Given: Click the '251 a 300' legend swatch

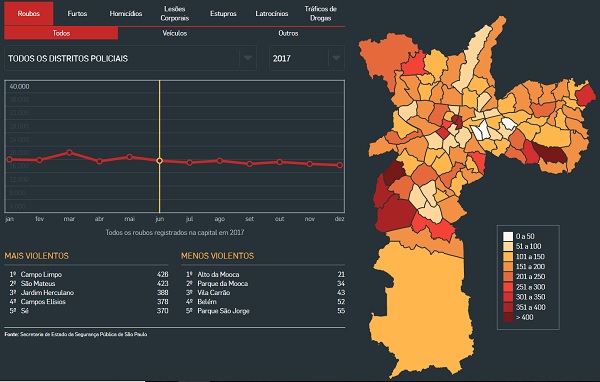Looking at the screenshot, I should click(508, 287).
